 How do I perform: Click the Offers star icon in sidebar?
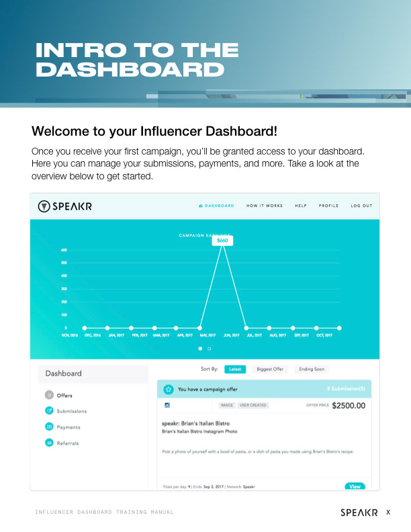pyautogui.click(x=49, y=395)
